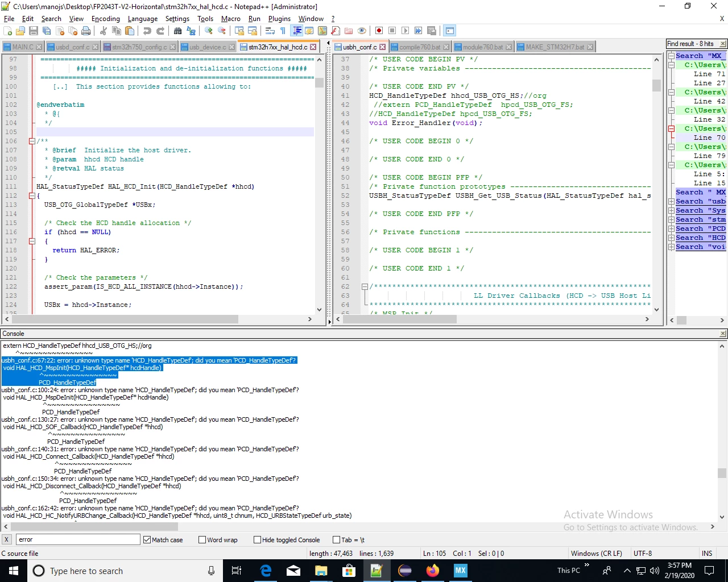The width and height of the screenshot is (728, 582).
Task: Launch Firefox from the taskbar
Action: click(x=432, y=571)
